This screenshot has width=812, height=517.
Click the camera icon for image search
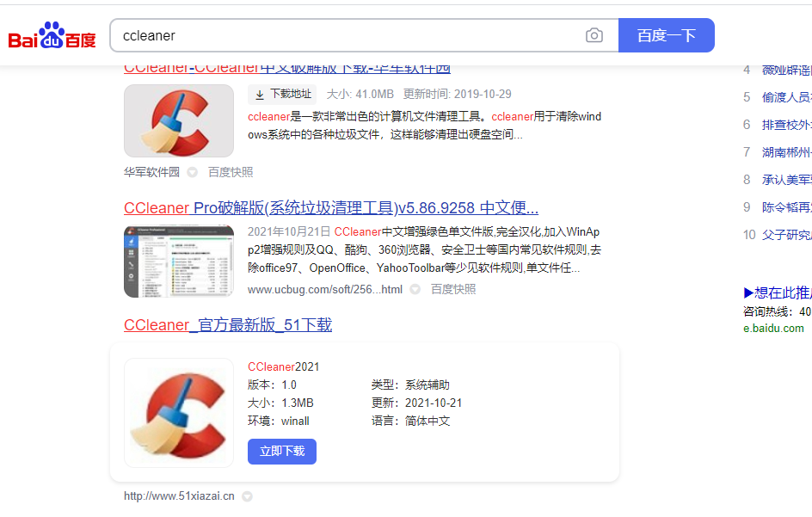tap(594, 35)
